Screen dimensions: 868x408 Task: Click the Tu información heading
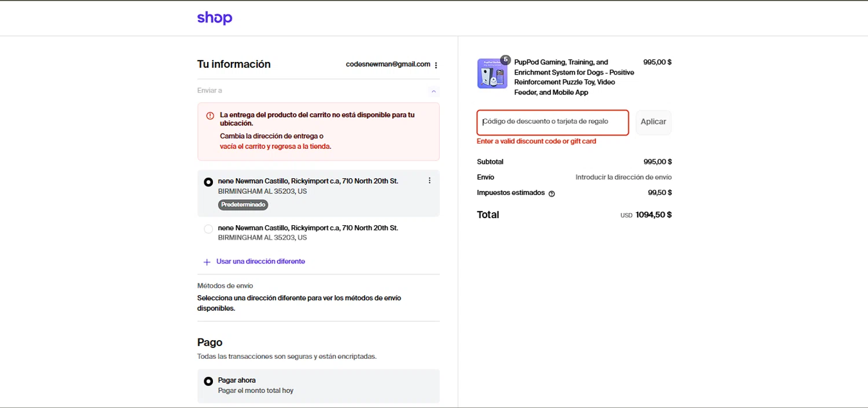click(x=234, y=64)
